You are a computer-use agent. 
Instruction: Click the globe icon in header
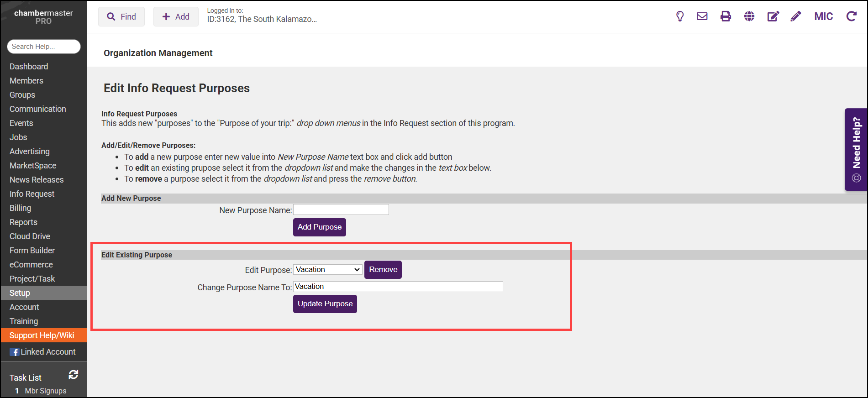click(x=749, y=16)
